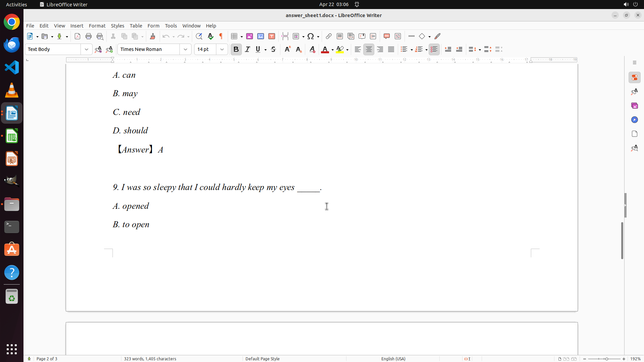The width and height of the screenshot is (644, 362).
Task: Open the Format menu
Action: (97, 26)
